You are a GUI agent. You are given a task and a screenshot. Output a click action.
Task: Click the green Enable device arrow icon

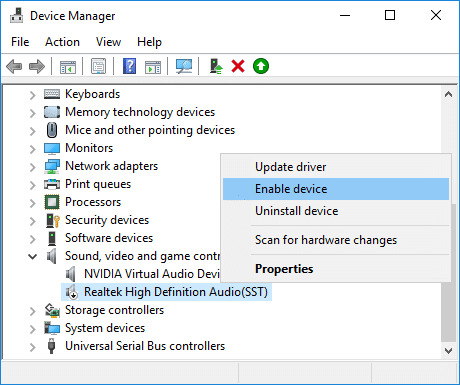click(x=261, y=66)
